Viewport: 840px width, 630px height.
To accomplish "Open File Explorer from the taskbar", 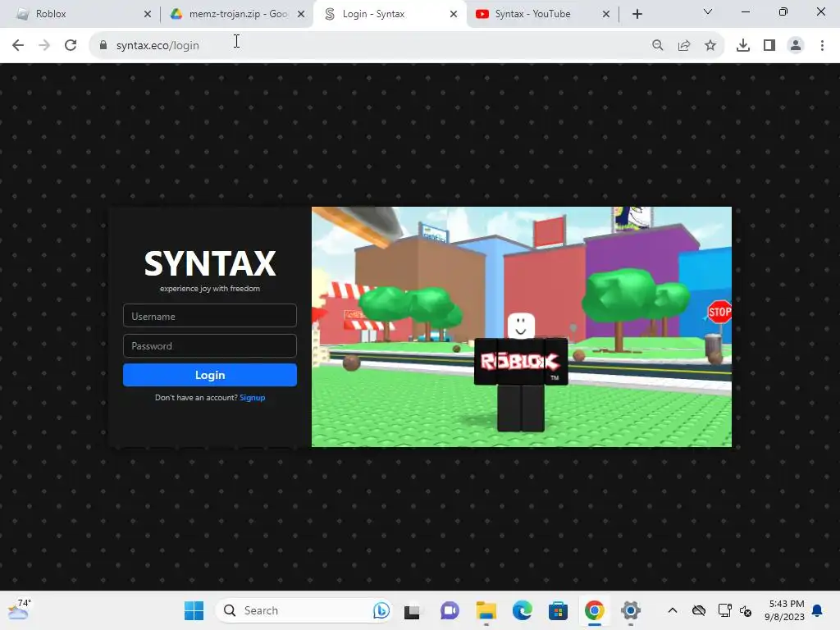I will pyautogui.click(x=486, y=610).
